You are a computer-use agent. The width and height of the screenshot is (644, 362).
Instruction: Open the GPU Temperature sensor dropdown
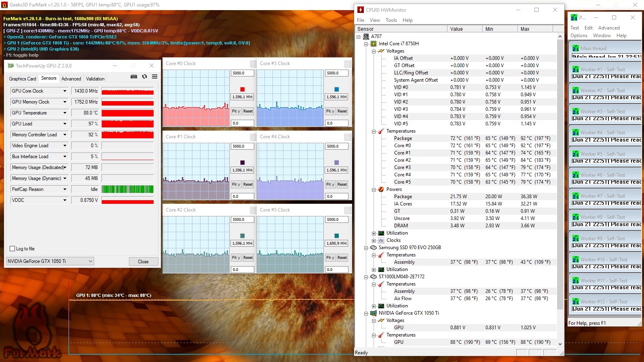click(x=65, y=113)
